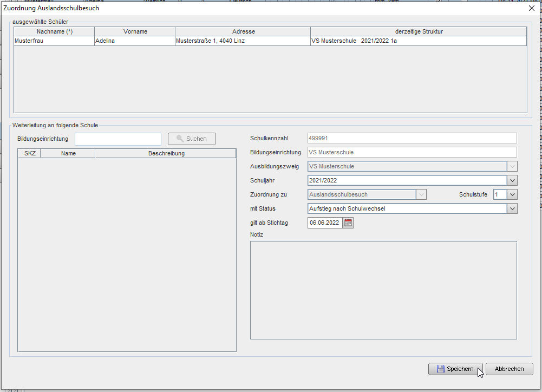Viewport: 542px width, 392px height.
Task: Click the Abbrechen button
Action: [509, 369]
